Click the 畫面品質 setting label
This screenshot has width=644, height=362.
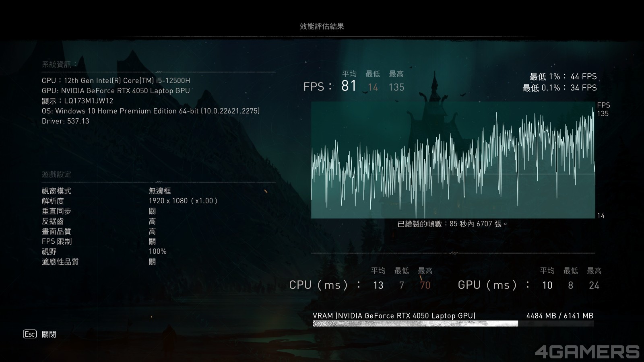(56, 231)
